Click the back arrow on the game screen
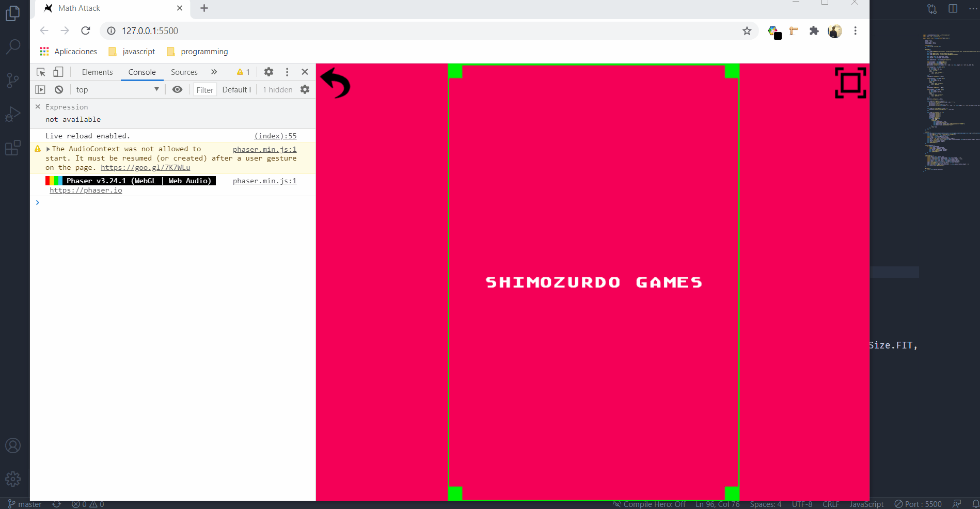Image resolution: width=980 pixels, height=509 pixels. point(335,84)
